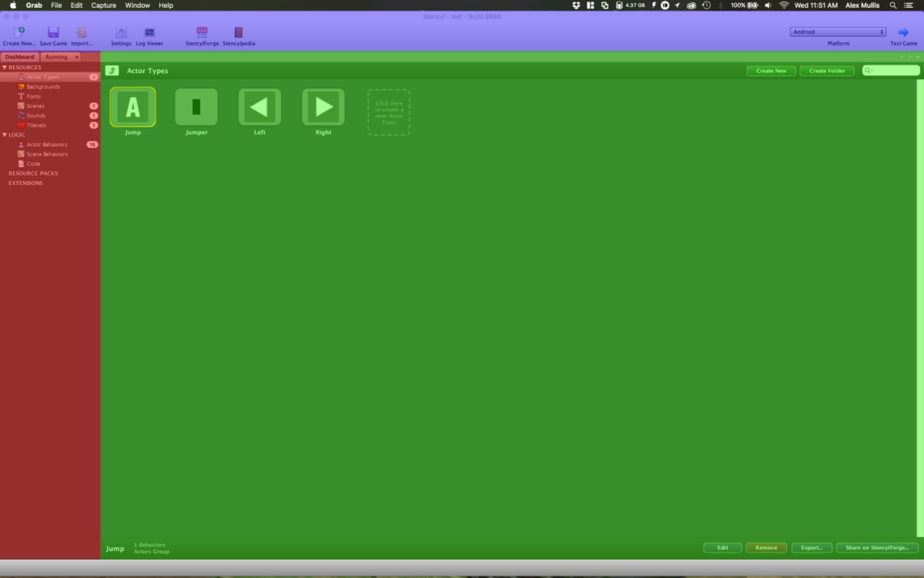Click the Actor Types search field

coord(894,71)
